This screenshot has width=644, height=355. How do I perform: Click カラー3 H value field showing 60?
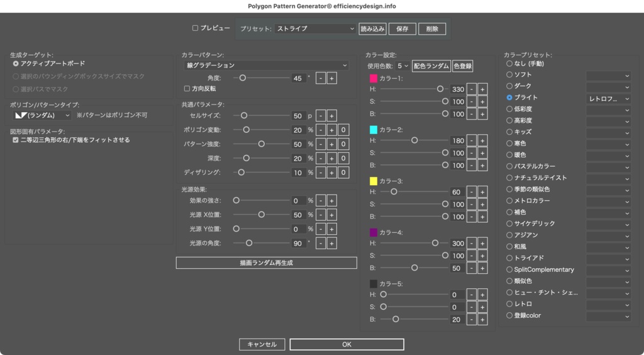pos(457,192)
